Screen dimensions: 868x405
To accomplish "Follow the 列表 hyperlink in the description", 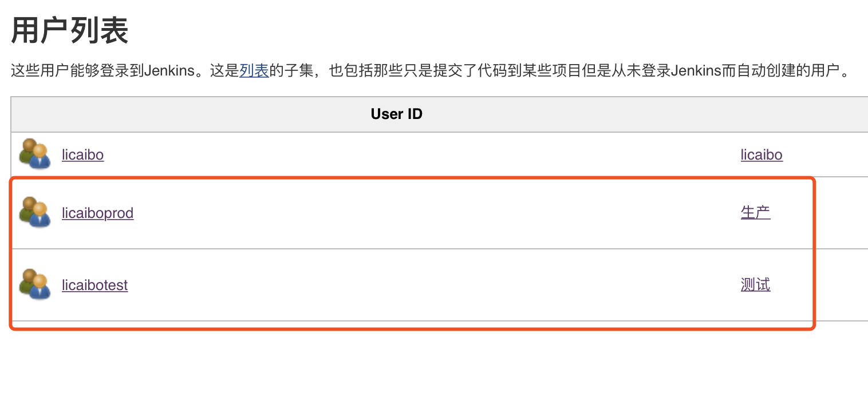I will coord(254,72).
